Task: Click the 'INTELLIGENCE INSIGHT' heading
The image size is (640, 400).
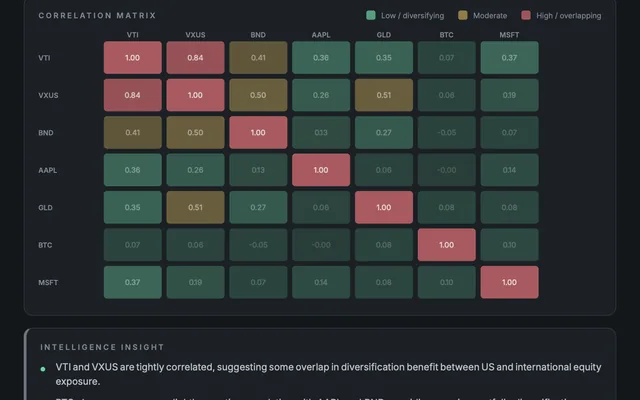Action: pos(102,347)
